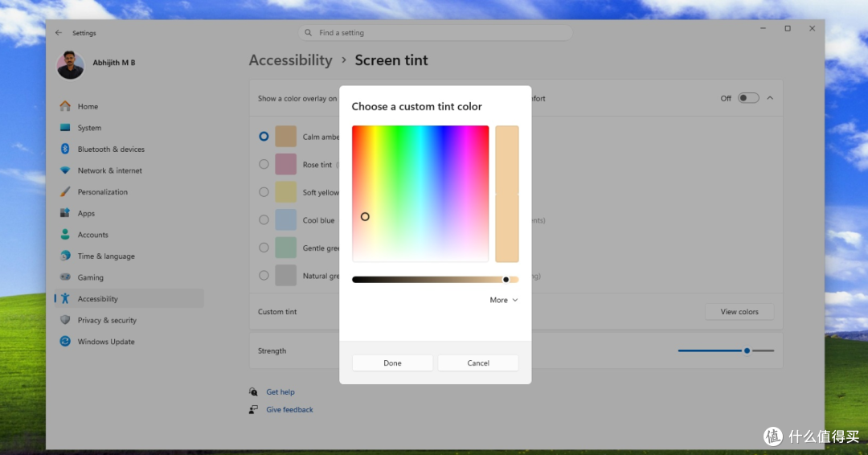This screenshot has width=868, height=455.
Task: Open Windows Update settings
Action: click(129, 341)
